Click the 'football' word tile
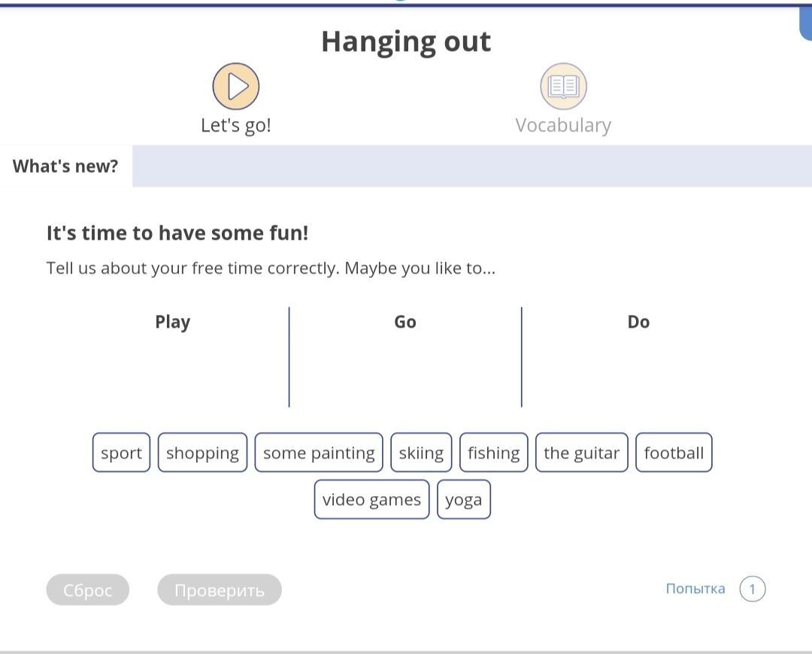 click(674, 453)
